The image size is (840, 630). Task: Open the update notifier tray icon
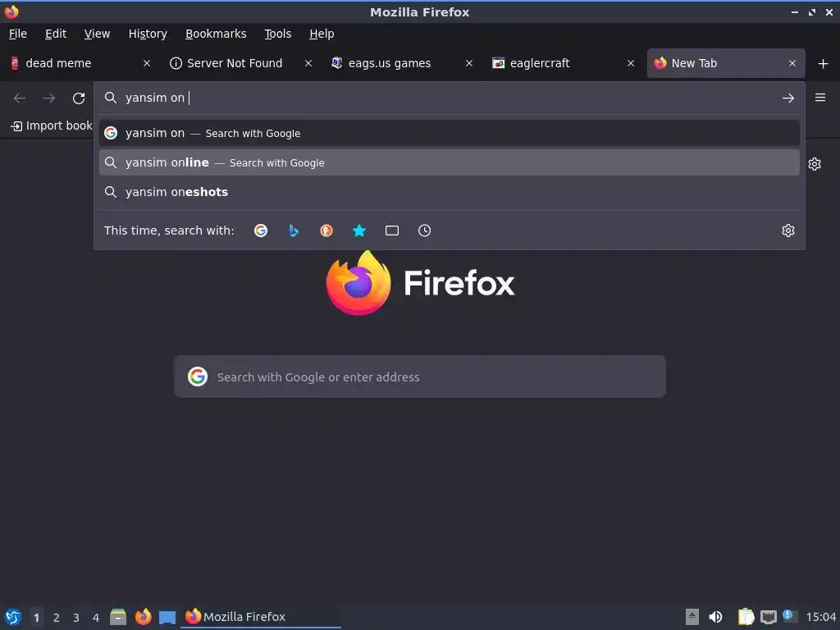tap(790, 616)
